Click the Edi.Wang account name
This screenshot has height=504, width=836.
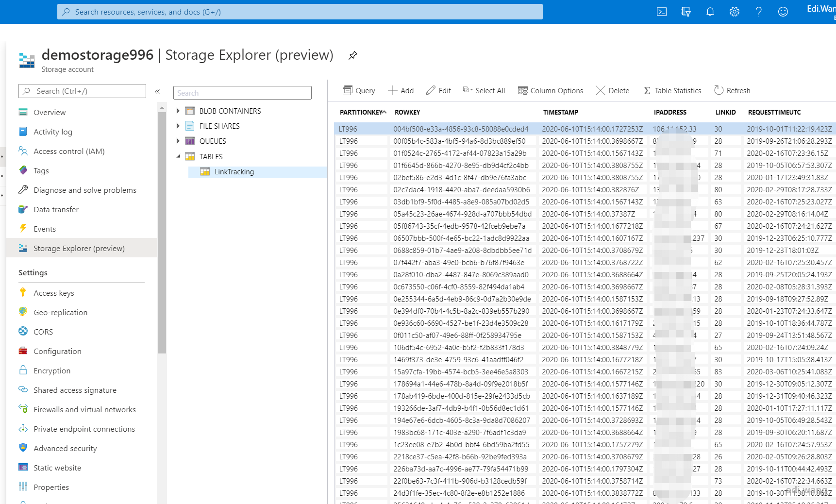point(821,9)
